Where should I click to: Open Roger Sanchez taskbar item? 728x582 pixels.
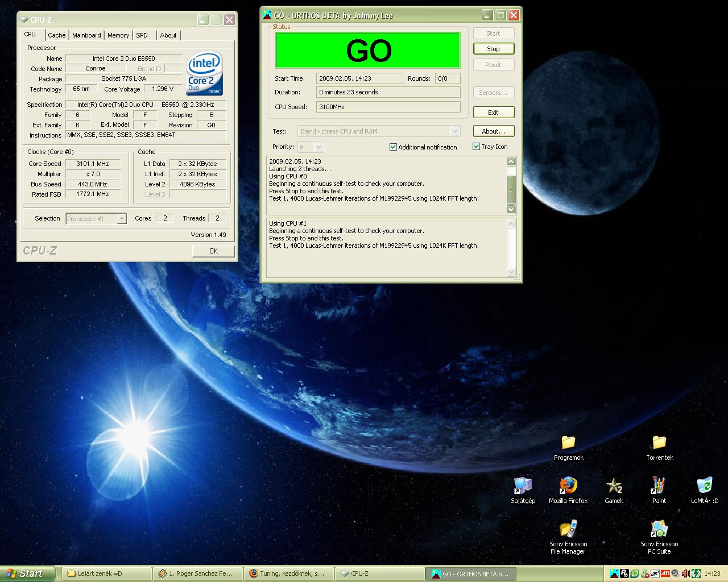pyautogui.click(x=198, y=573)
